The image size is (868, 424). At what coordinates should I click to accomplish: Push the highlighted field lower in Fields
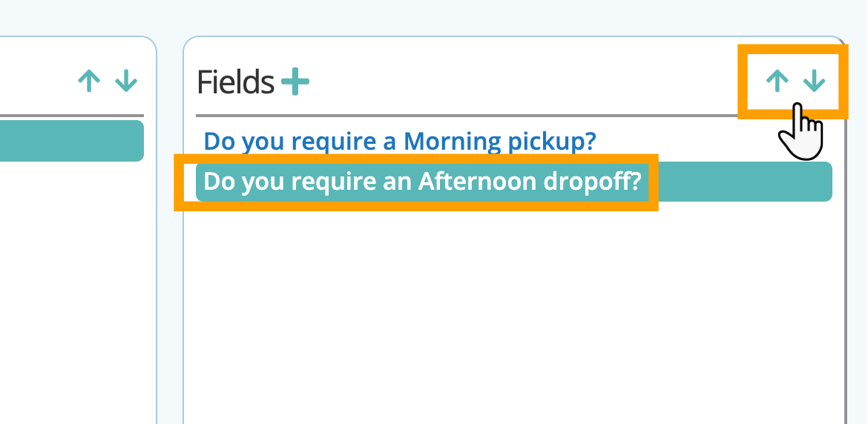[815, 81]
